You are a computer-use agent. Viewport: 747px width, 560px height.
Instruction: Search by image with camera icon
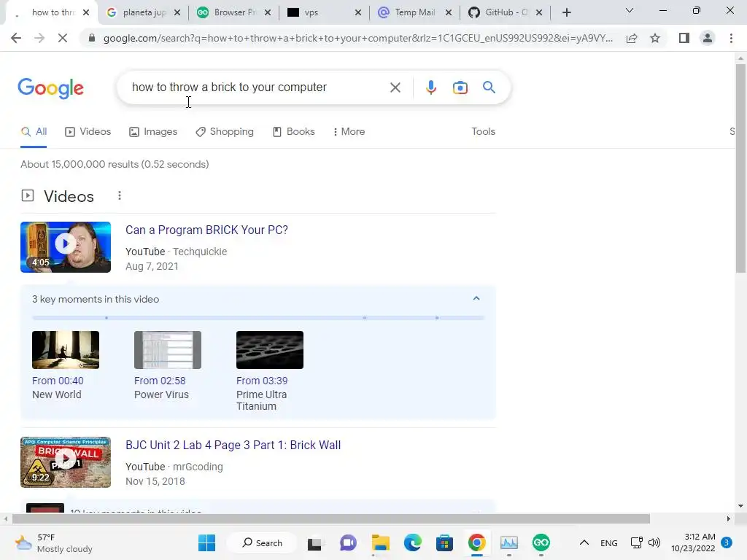(460, 87)
